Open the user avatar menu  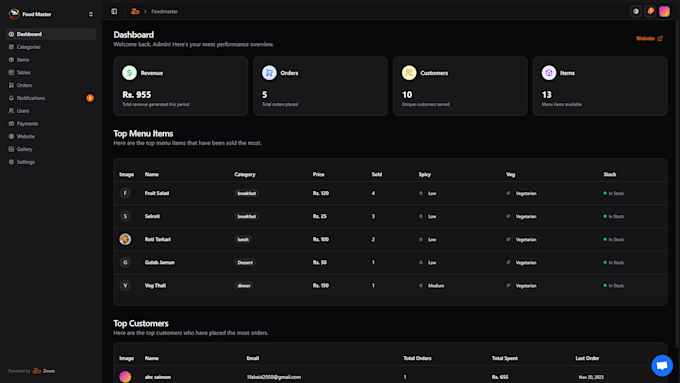(x=664, y=11)
